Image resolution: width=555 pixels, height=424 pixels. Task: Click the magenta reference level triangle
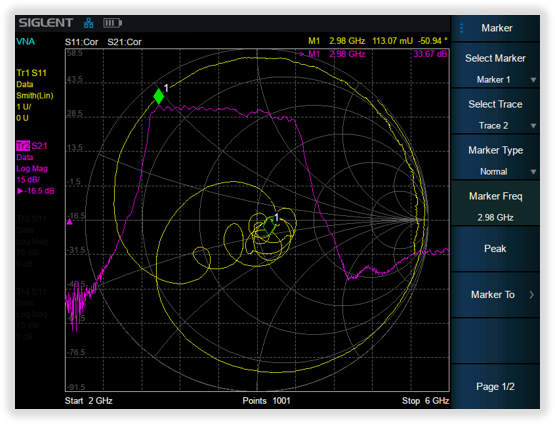pos(70,222)
